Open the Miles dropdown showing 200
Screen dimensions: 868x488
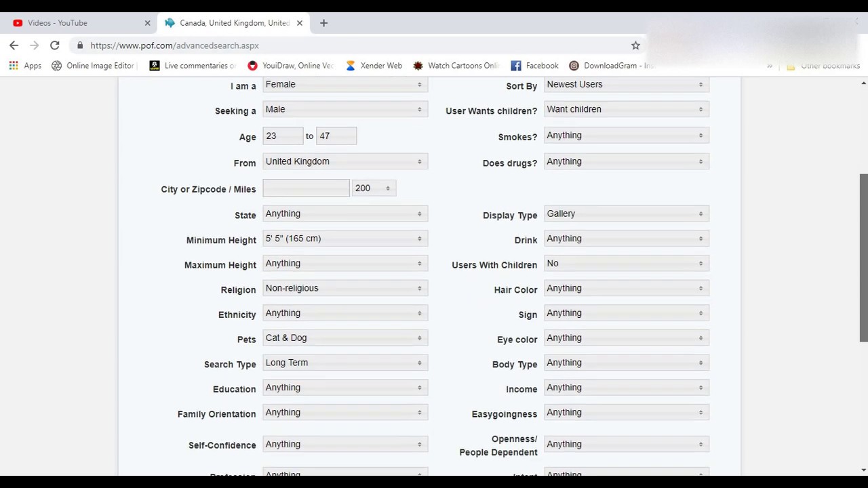[x=374, y=188]
